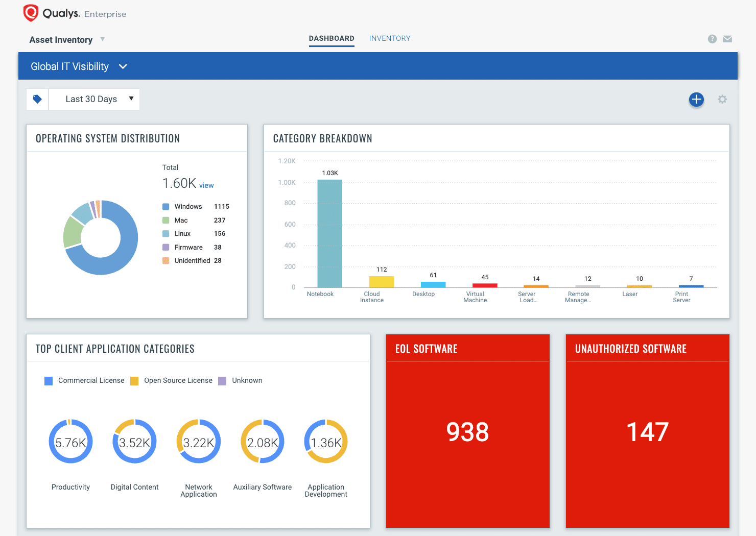756x536 pixels.
Task: Click the Qualys Enterprise logo
Action: [x=73, y=13]
